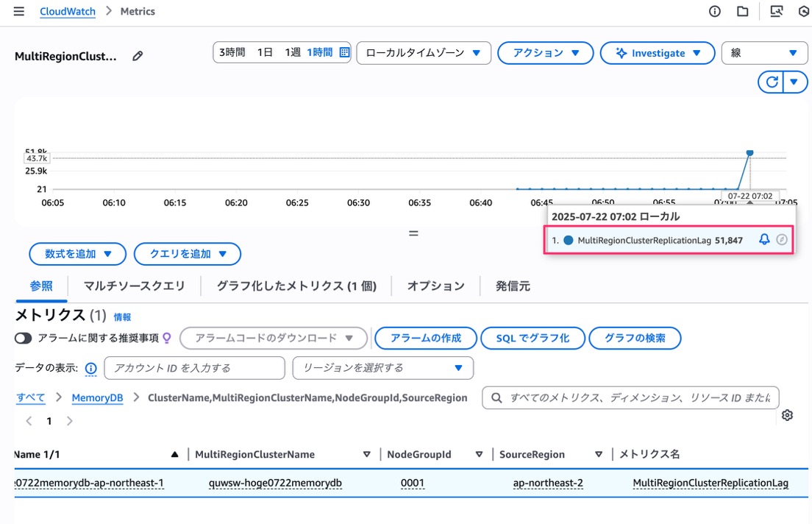The height and width of the screenshot is (524, 812).
Task: Open 情報 link next to メトリクス
Action: pyautogui.click(x=122, y=317)
